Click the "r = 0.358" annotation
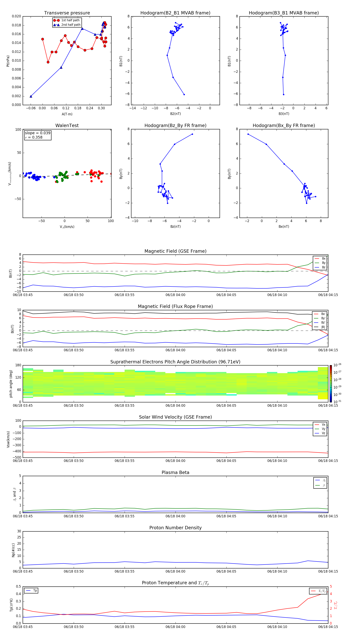 tap(34, 137)
